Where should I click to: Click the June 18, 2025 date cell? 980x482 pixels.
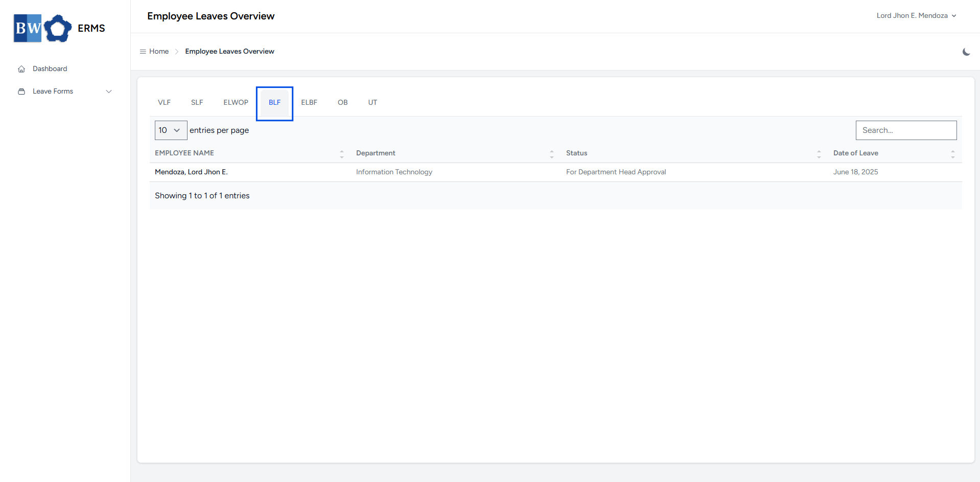pyautogui.click(x=855, y=172)
